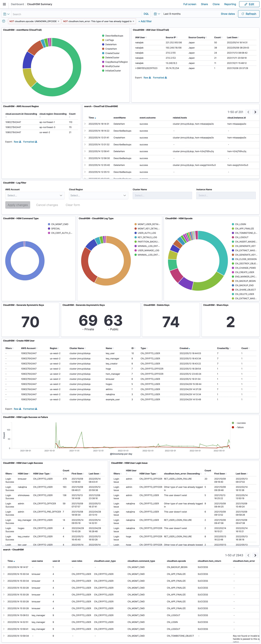
Task: Open the hamburger navigation menu
Action: (x=4, y=4)
